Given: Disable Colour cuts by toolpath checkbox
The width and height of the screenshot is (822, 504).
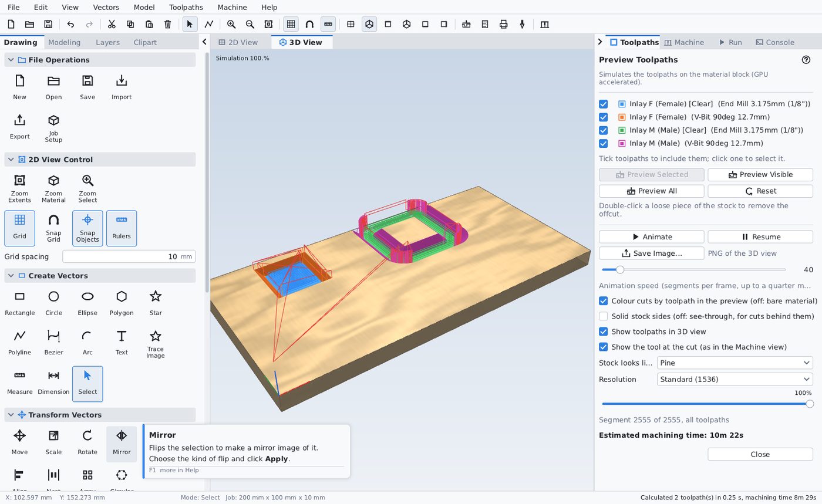Looking at the screenshot, I should click(x=603, y=301).
